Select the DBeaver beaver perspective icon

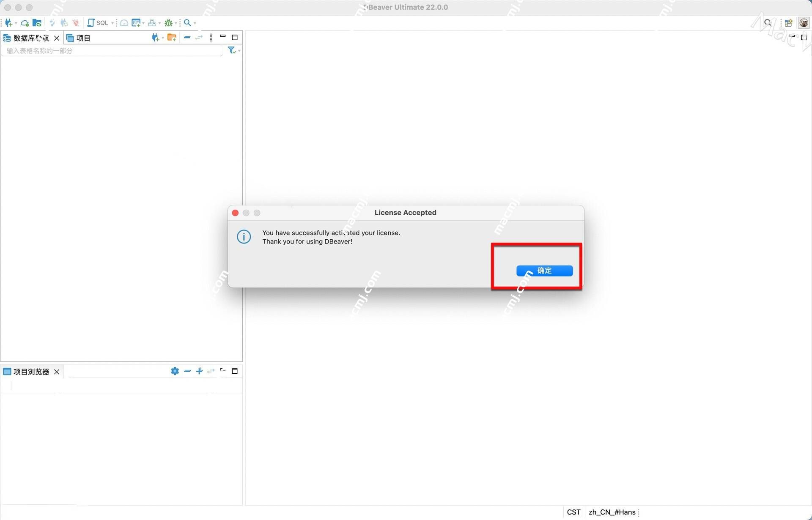point(804,23)
